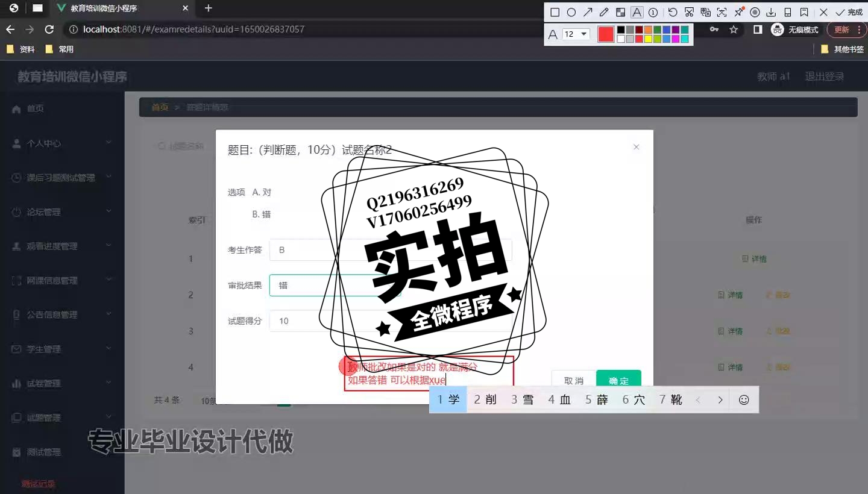The height and width of the screenshot is (494, 868).
Task: Open 详情 for table row 1
Action: 754,258
